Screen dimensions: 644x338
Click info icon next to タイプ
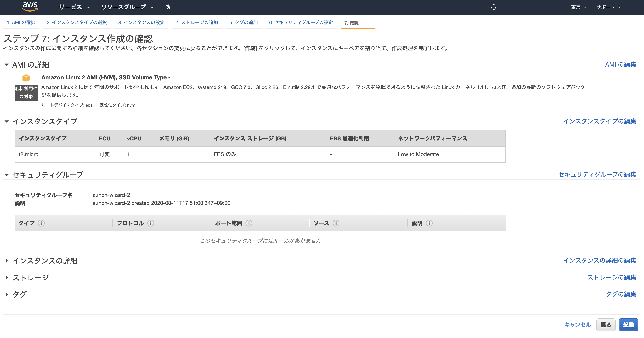(41, 223)
